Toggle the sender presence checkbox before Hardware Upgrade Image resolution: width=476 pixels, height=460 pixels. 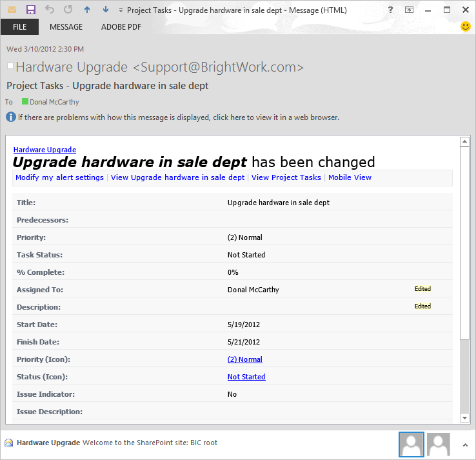click(10, 66)
